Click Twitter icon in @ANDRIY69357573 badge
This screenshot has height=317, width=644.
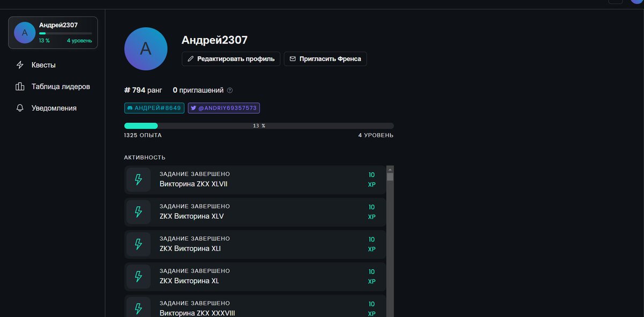click(x=193, y=108)
